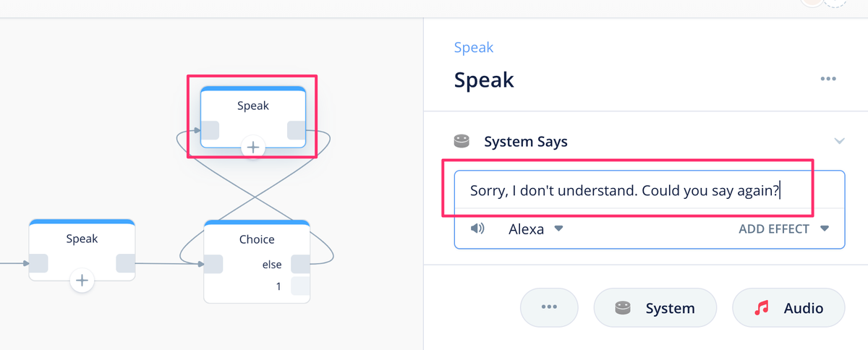Click the output port for choice 1
Image resolution: width=868 pixels, height=350 pixels.
[x=300, y=286]
